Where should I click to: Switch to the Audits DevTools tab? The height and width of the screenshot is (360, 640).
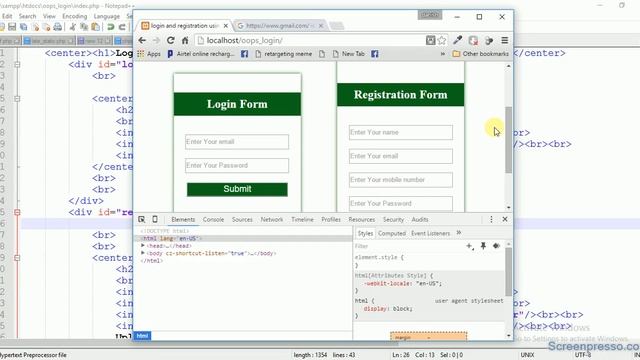[420, 220]
